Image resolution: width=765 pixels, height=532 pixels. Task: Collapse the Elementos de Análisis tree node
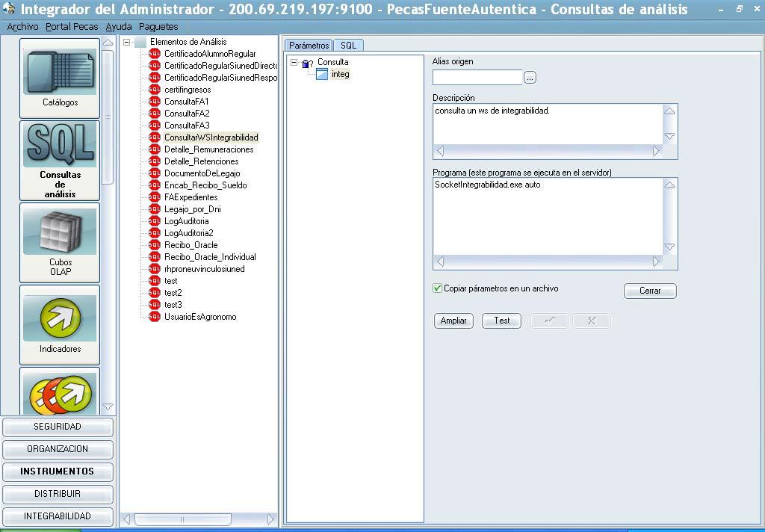[x=127, y=42]
